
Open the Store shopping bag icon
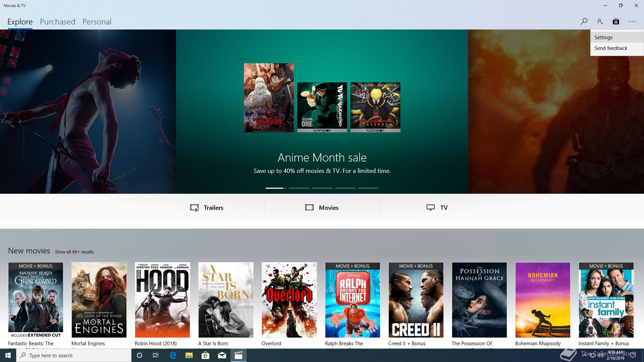(616, 21)
